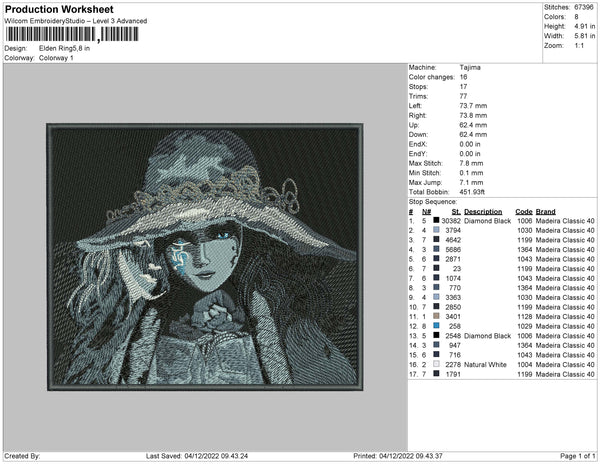The height and width of the screenshot is (464, 600).
Task: Select the Left value 73.7 mm
Action: tap(473, 106)
